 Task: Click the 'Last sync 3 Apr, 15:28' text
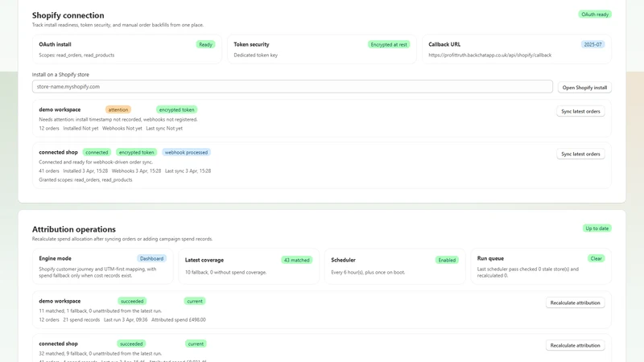(x=188, y=171)
